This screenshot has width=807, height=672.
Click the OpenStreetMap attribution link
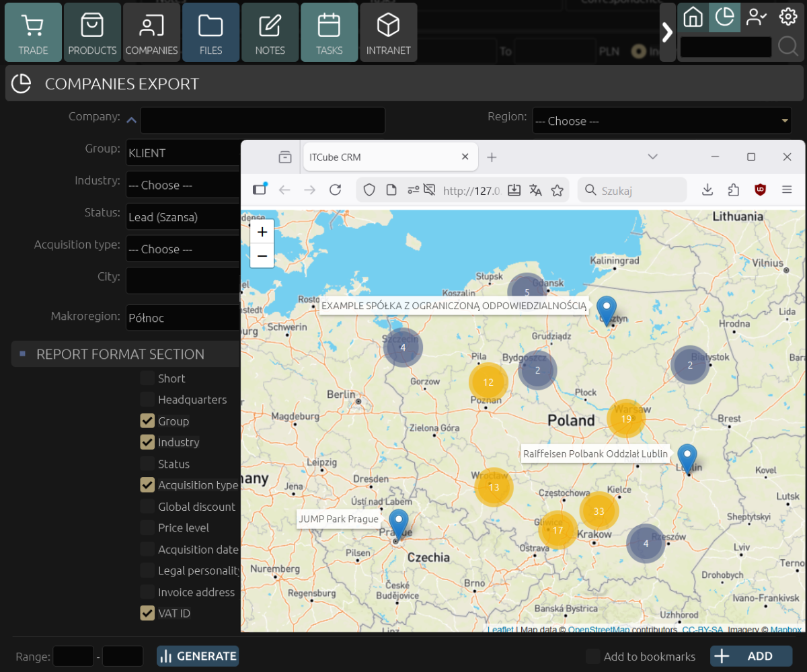tap(599, 630)
